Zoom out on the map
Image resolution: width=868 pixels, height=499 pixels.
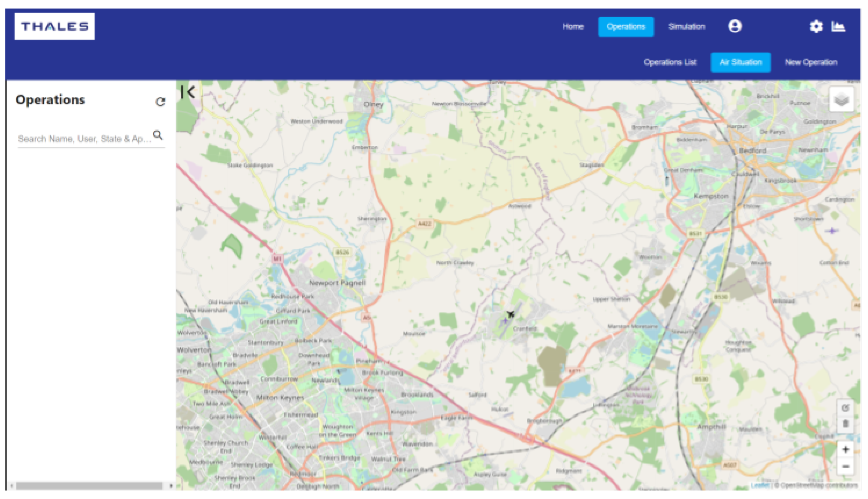tap(845, 466)
